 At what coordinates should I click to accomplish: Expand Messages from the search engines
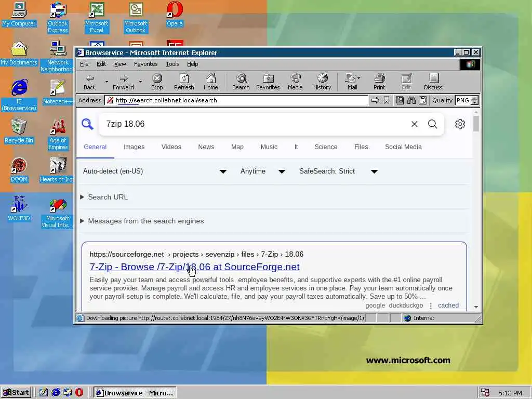click(142, 221)
